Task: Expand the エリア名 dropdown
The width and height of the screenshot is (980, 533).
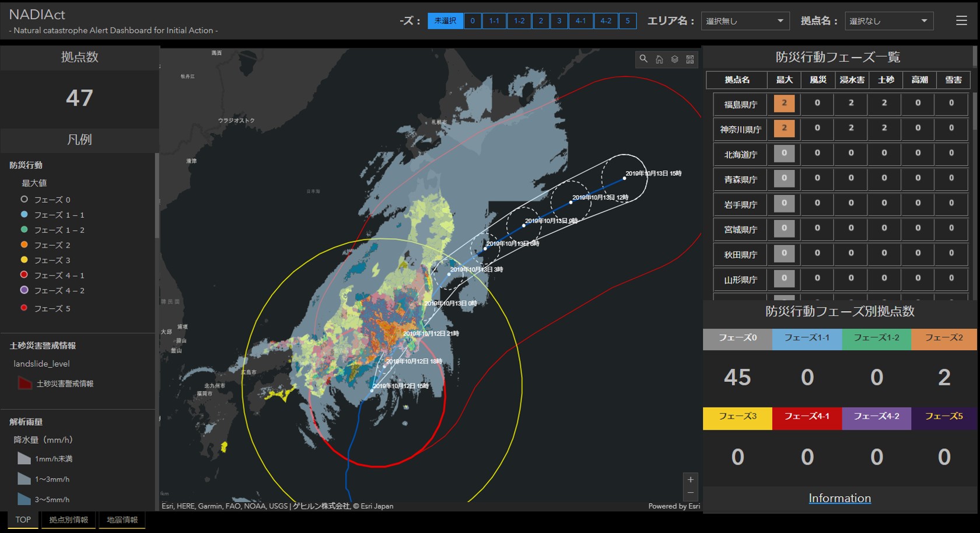Action: pos(745,21)
